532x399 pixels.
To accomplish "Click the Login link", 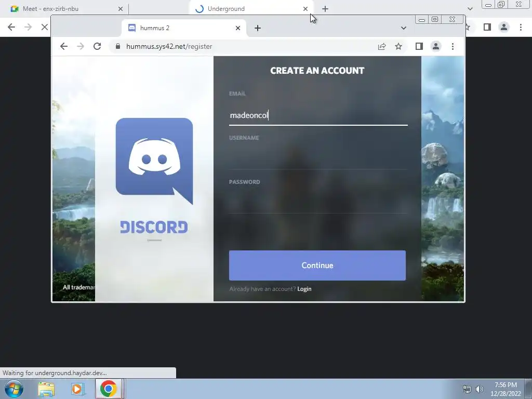I will (x=304, y=289).
